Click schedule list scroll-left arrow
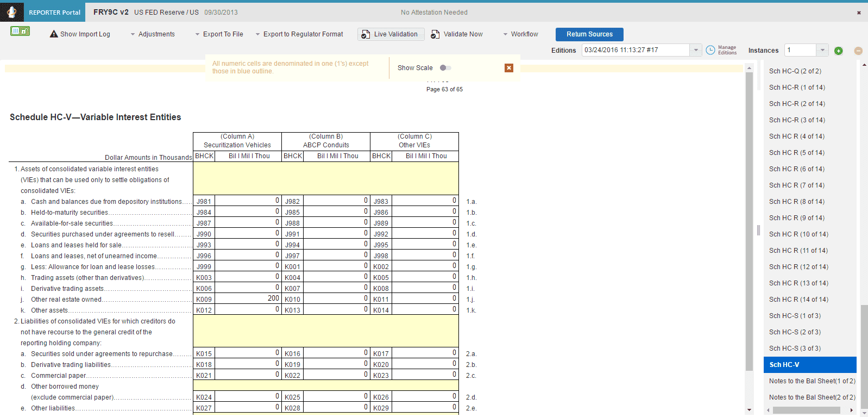Image resolution: width=868 pixels, height=417 pixels. (x=768, y=410)
